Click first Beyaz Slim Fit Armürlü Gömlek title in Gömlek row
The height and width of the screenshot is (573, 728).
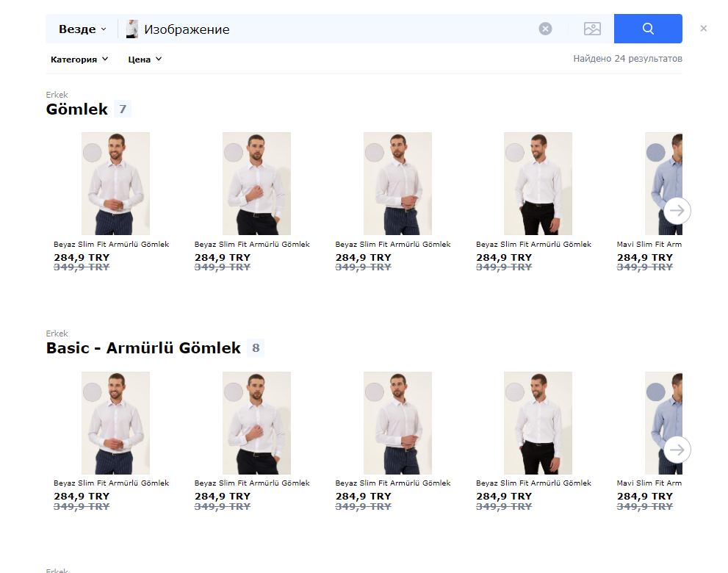click(x=111, y=244)
